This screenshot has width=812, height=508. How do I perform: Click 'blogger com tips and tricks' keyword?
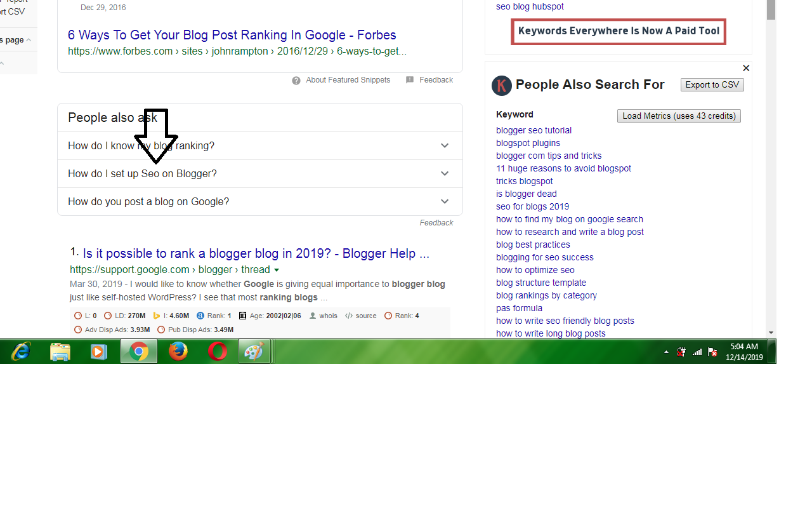[549, 156]
